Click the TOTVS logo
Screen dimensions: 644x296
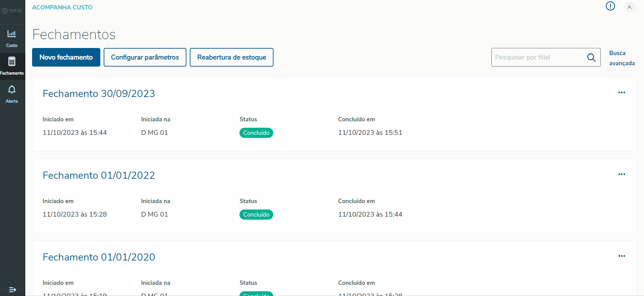coord(12,11)
